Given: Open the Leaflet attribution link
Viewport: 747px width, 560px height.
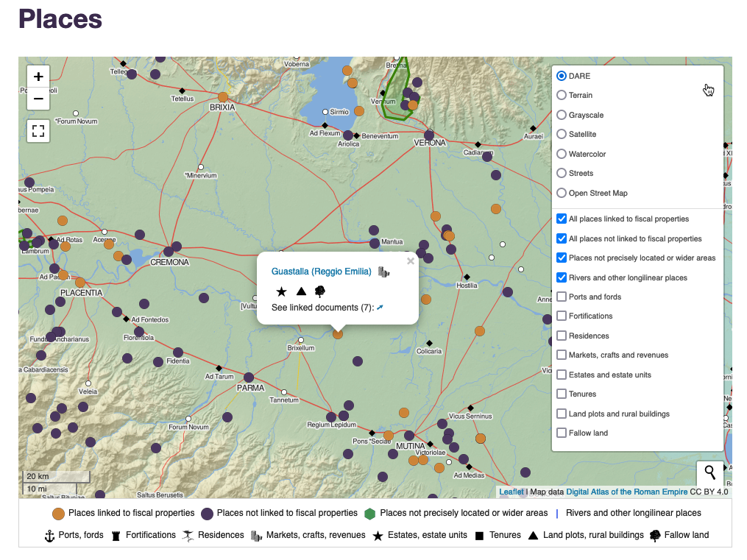Looking at the screenshot, I should click(511, 492).
